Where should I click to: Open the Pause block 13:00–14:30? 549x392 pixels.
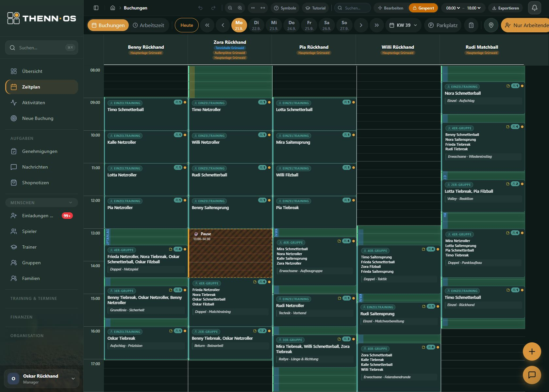pos(230,253)
